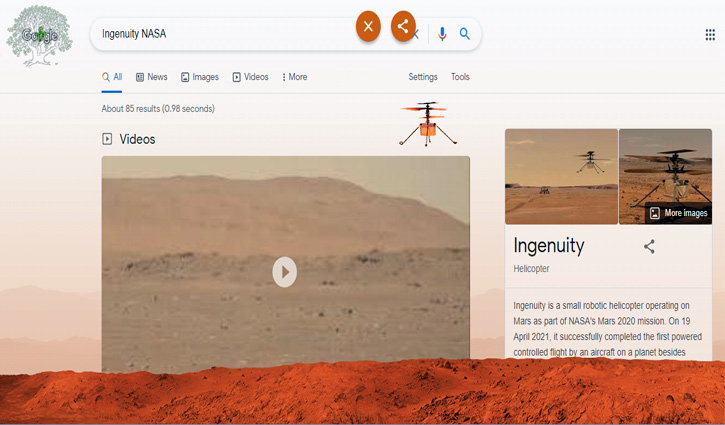Select the All tab
Screen dimensions: 725x425
[112, 77]
